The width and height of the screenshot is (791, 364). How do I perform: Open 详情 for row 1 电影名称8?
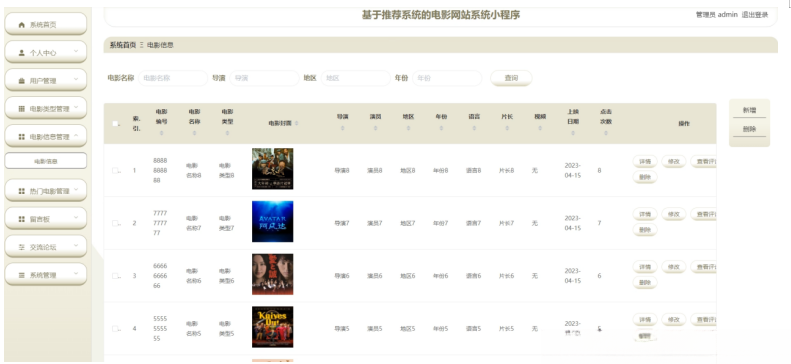pos(645,162)
